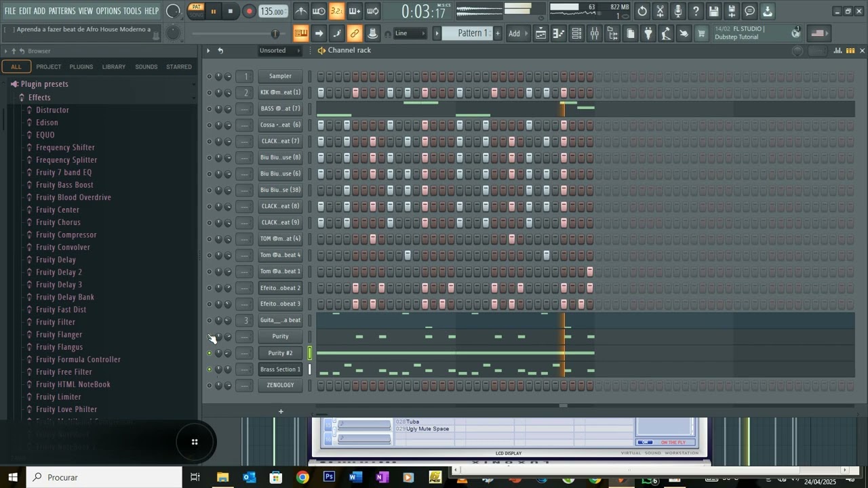This screenshot has height=488, width=868.
Task: Open the FILE menu
Action: (x=10, y=11)
